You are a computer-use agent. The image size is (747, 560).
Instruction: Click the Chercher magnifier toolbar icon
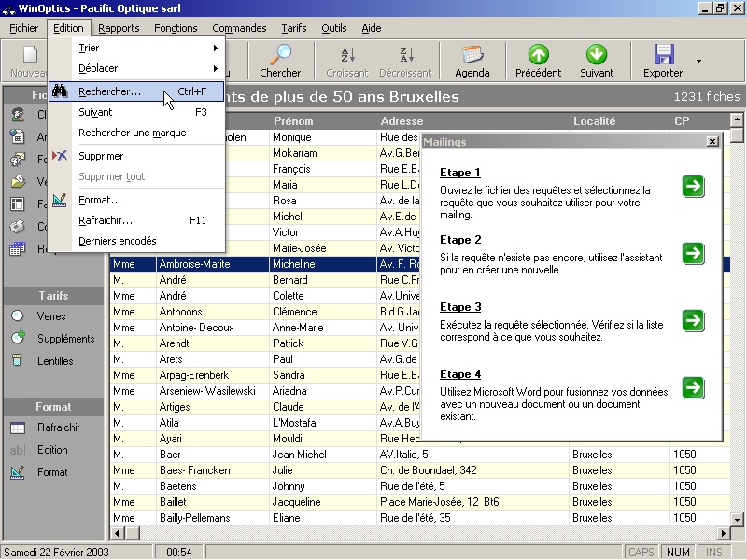(x=280, y=55)
